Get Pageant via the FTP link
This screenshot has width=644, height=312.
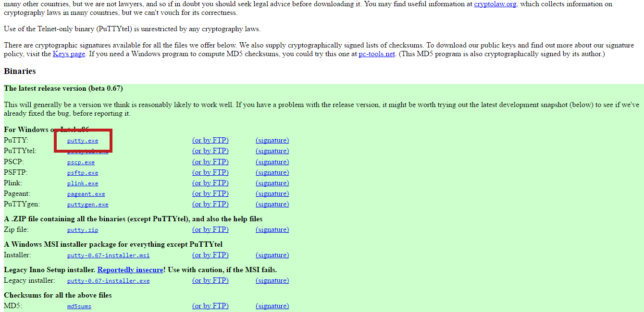[211, 193]
